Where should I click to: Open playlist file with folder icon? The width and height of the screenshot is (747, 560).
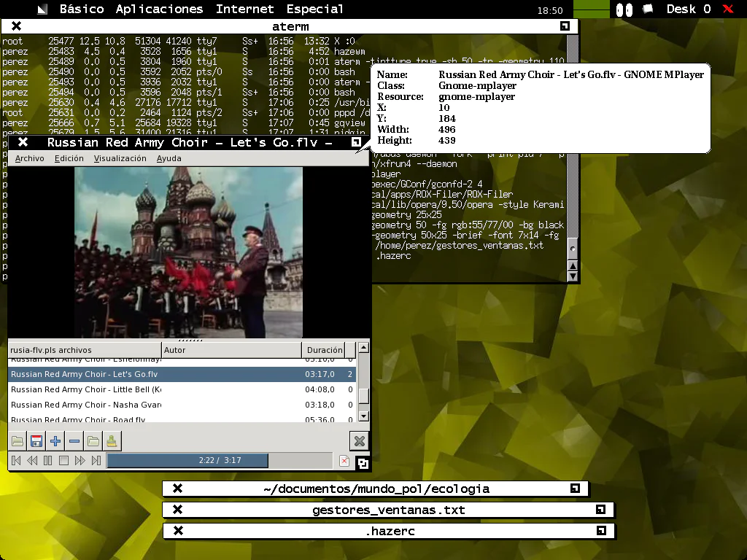tap(18, 440)
